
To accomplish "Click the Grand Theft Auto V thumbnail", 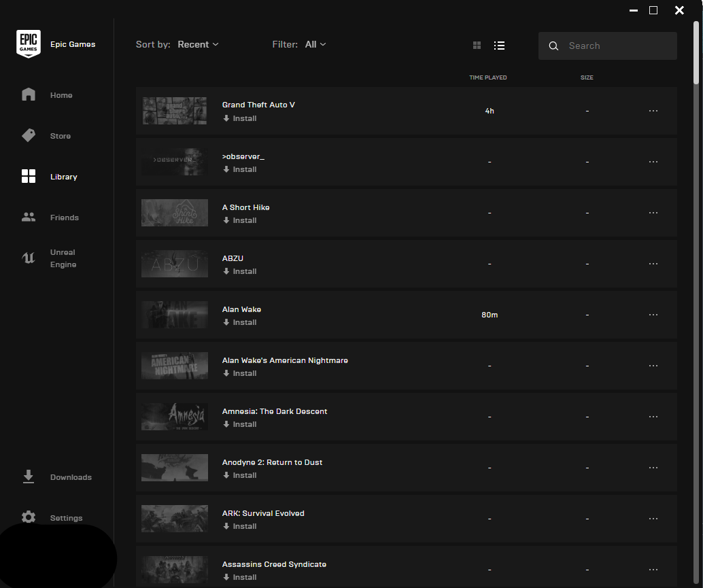I will (175, 111).
